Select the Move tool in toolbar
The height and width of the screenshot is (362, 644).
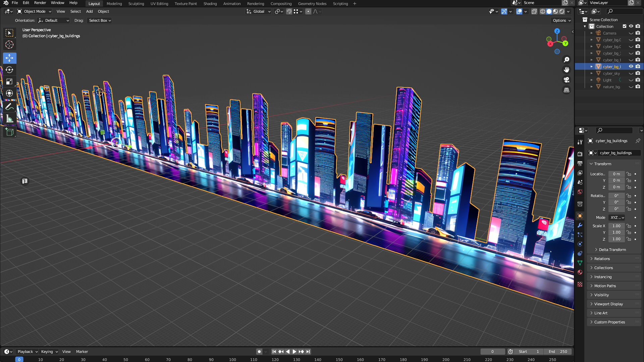[9, 58]
